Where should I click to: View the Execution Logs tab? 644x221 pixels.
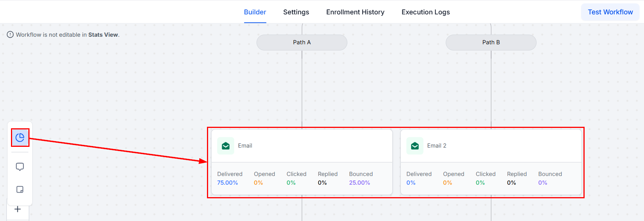point(426,12)
